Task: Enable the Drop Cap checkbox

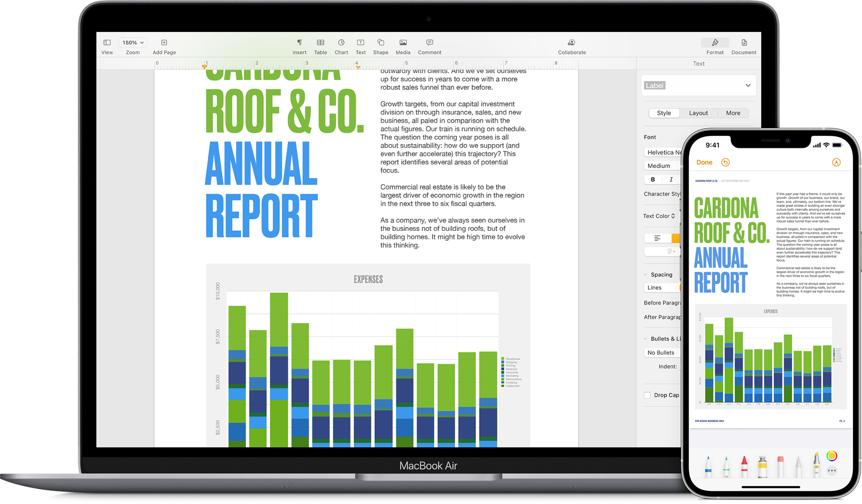Action: (x=647, y=395)
